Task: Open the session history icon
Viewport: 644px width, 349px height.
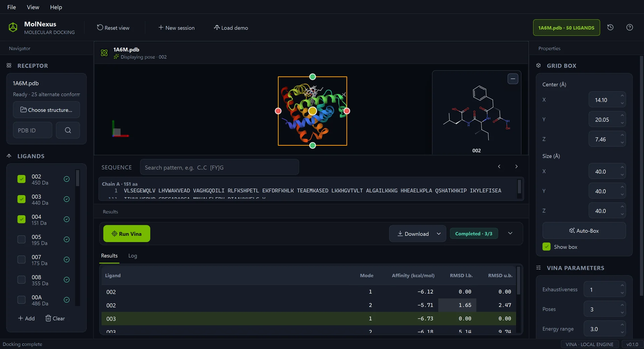Action: point(610,28)
